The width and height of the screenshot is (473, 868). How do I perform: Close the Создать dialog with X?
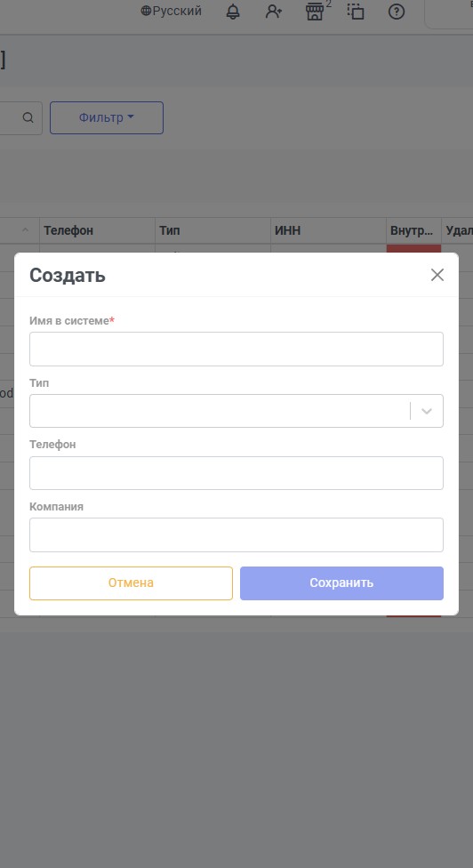coord(437,275)
